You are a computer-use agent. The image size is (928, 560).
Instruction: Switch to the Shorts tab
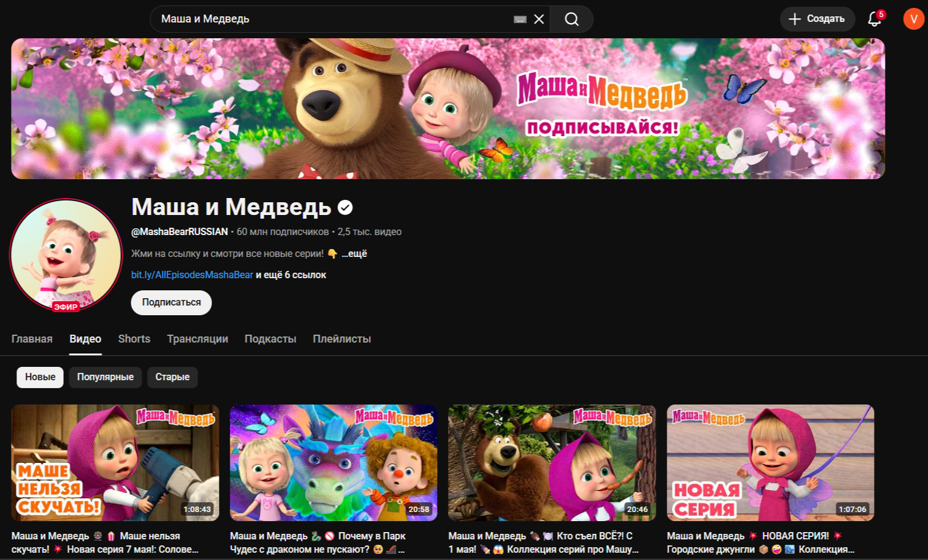point(134,339)
